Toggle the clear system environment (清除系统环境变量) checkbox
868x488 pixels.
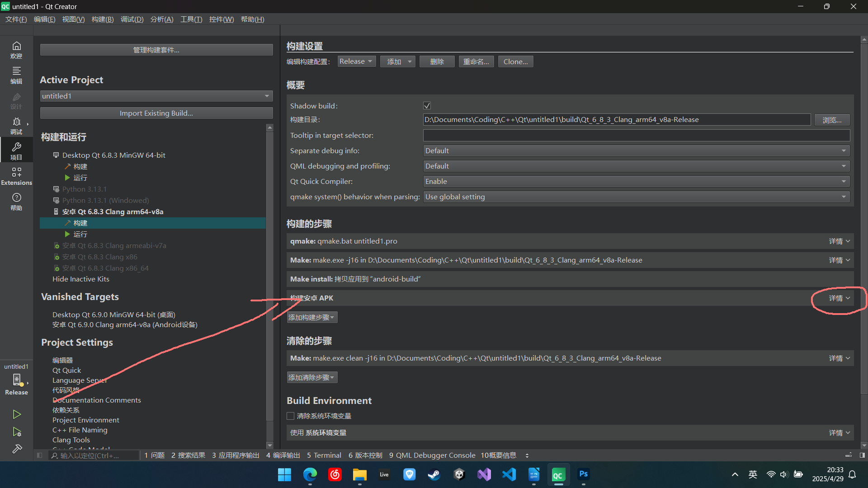click(x=291, y=416)
